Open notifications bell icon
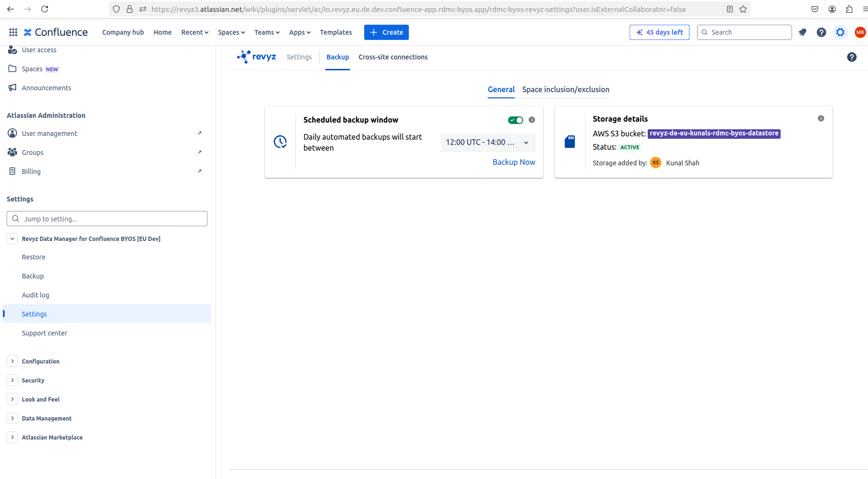This screenshot has height=479, width=868. pos(802,32)
